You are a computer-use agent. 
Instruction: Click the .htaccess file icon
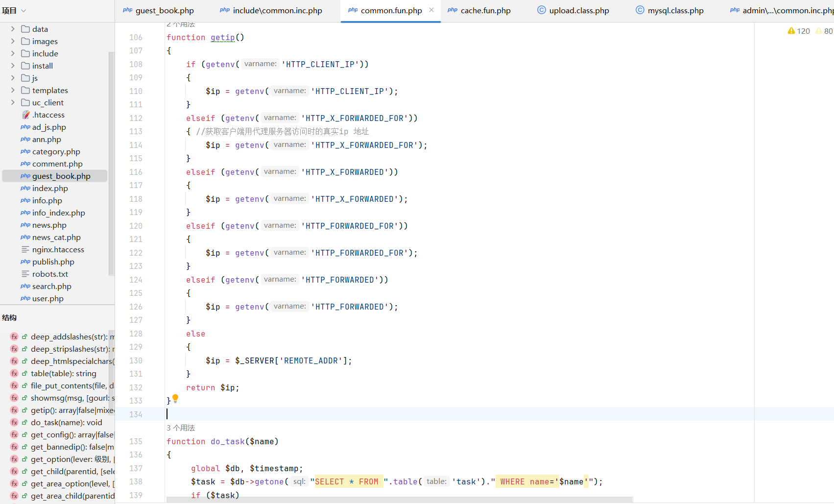click(26, 115)
